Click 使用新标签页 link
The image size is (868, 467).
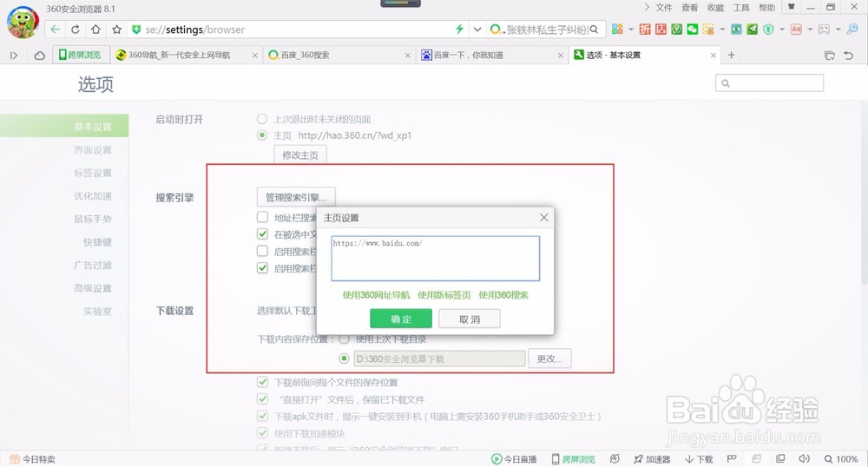(444, 295)
